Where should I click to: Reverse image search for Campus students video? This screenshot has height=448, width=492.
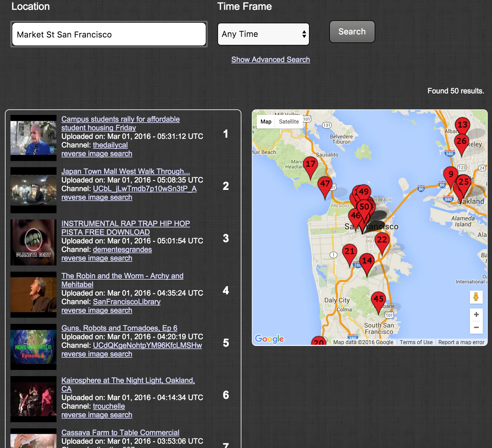(x=97, y=154)
